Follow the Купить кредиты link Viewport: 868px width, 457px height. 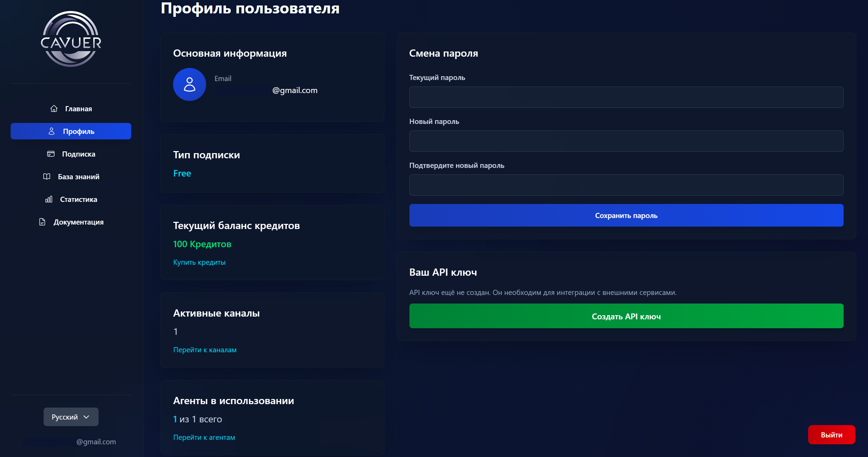click(199, 262)
